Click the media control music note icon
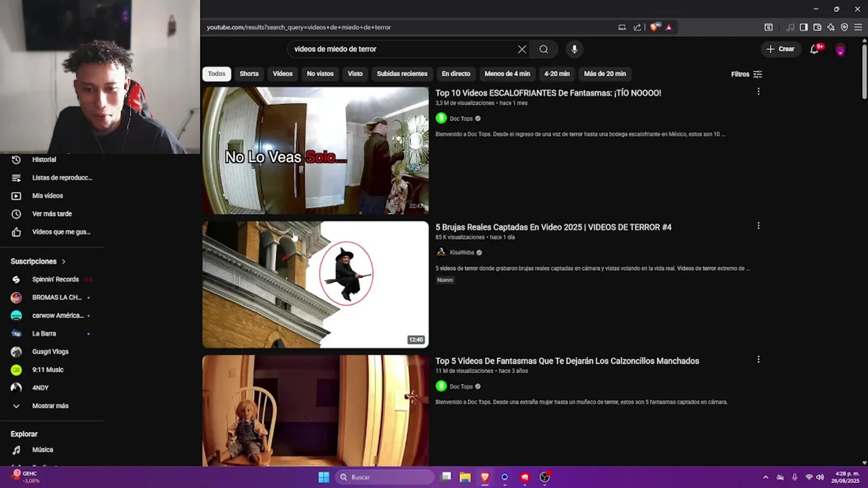The width and height of the screenshot is (868, 488). 790,27
